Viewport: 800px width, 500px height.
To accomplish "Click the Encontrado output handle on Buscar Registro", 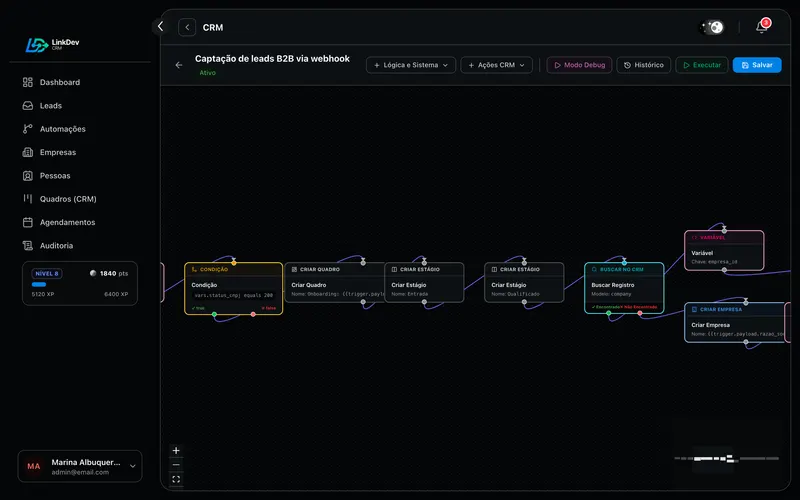I will (609, 313).
